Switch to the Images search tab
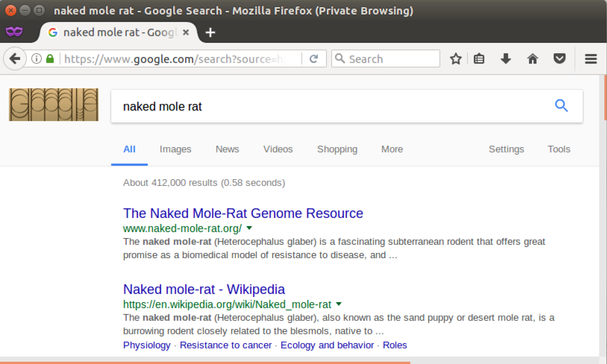This screenshot has width=607, height=364. pyautogui.click(x=175, y=149)
